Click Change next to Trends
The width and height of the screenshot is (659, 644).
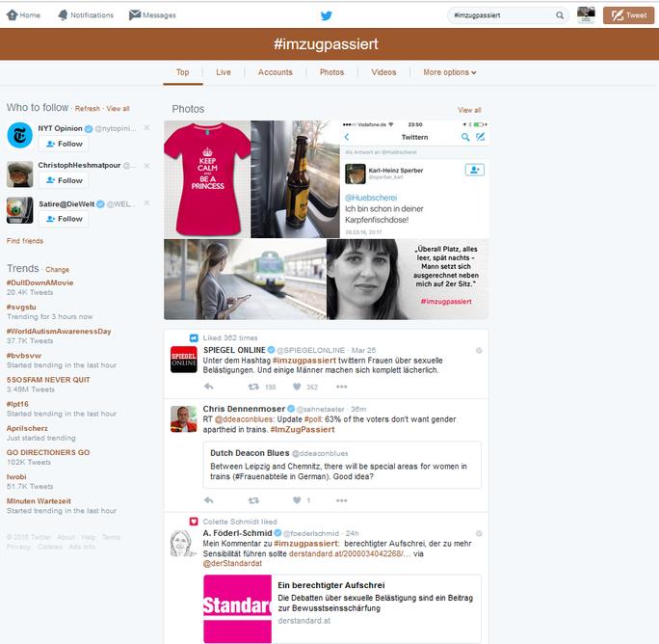57,270
